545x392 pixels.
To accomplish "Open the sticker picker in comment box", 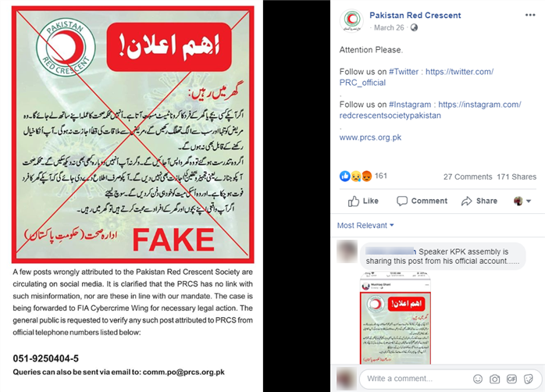I will [x=529, y=379].
